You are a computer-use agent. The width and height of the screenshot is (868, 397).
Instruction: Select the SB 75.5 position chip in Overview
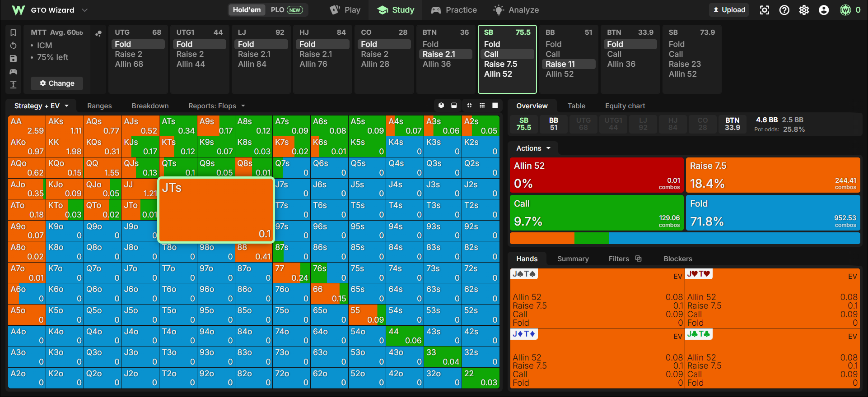pyautogui.click(x=524, y=124)
